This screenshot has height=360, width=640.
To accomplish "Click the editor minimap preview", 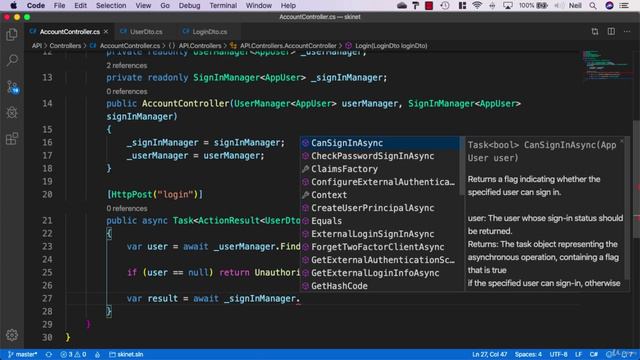I will 606,65.
